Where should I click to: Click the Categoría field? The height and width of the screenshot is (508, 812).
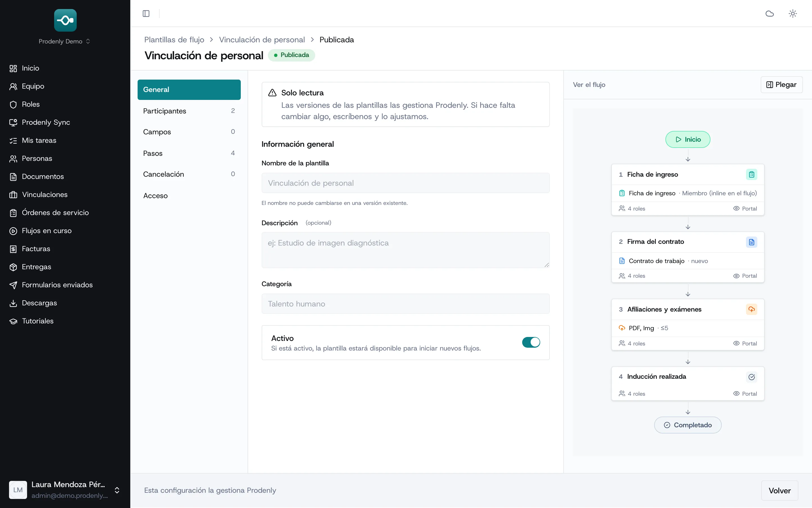pyautogui.click(x=405, y=304)
